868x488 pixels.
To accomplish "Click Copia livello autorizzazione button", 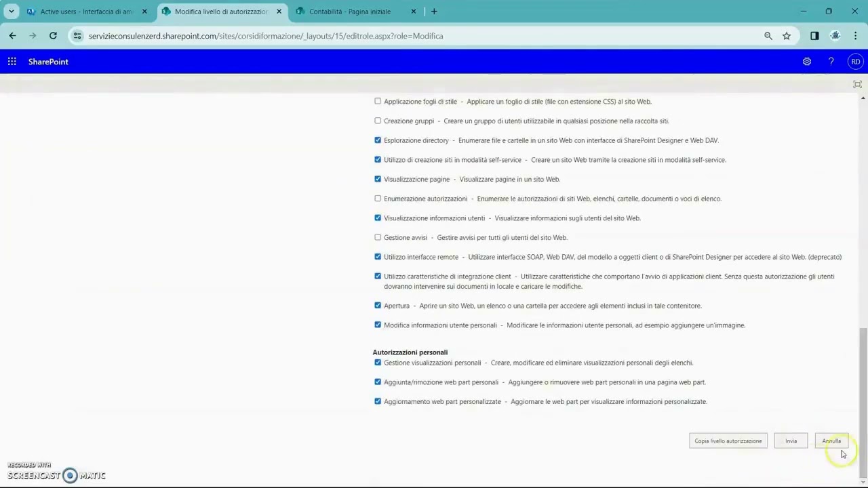I will pyautogui.click(x=728, y=441).
